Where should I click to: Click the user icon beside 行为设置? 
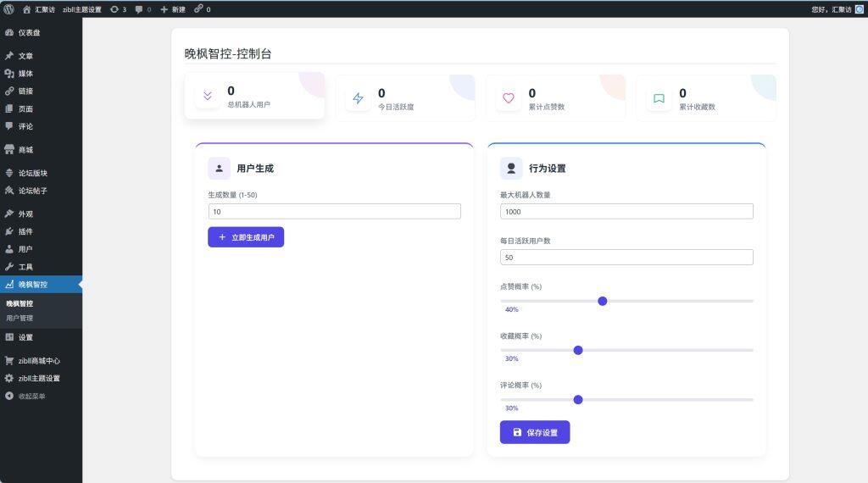click(x=511, y=168)
